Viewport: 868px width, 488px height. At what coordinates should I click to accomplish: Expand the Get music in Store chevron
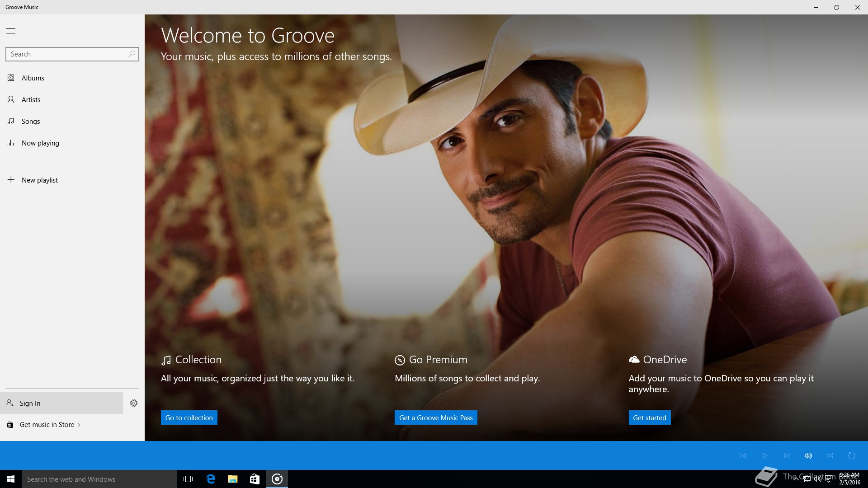click(x=79, y=425)
